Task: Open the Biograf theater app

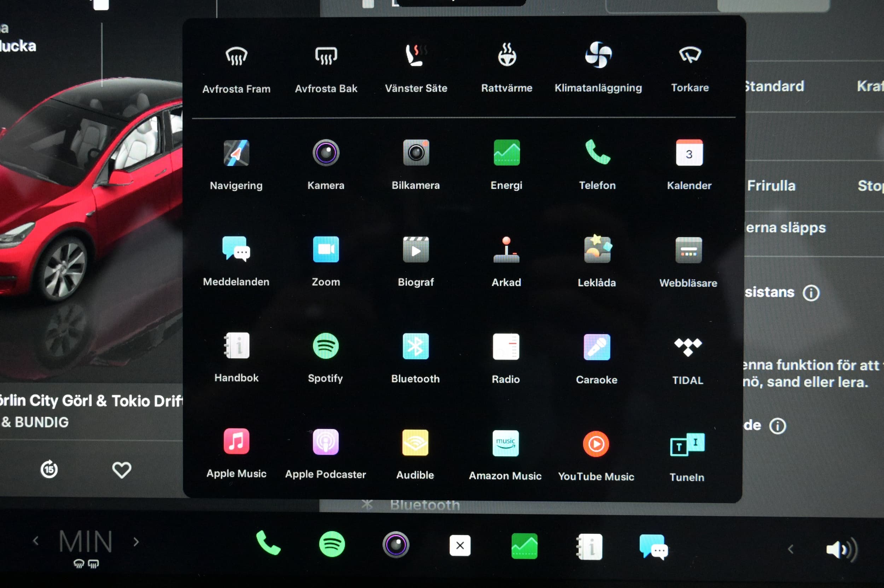Action: (415, 261)
